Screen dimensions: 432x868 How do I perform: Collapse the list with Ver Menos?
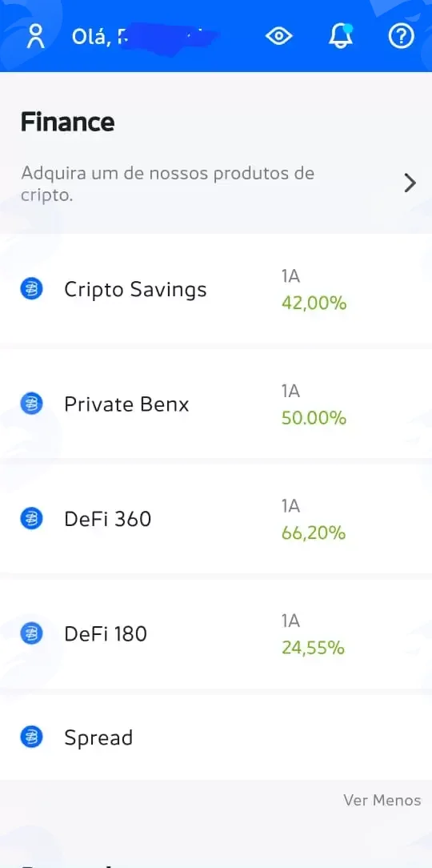[382, 800]
